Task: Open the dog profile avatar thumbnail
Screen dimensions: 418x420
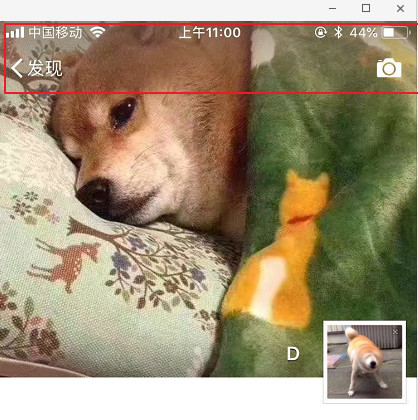Action: tap(365, 362)
